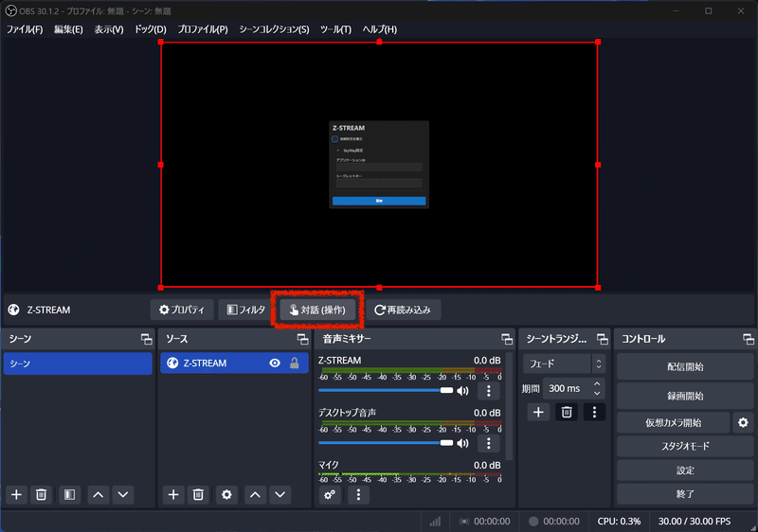
Task: Open source properties gear in sources toolbar
Action: 226,495
